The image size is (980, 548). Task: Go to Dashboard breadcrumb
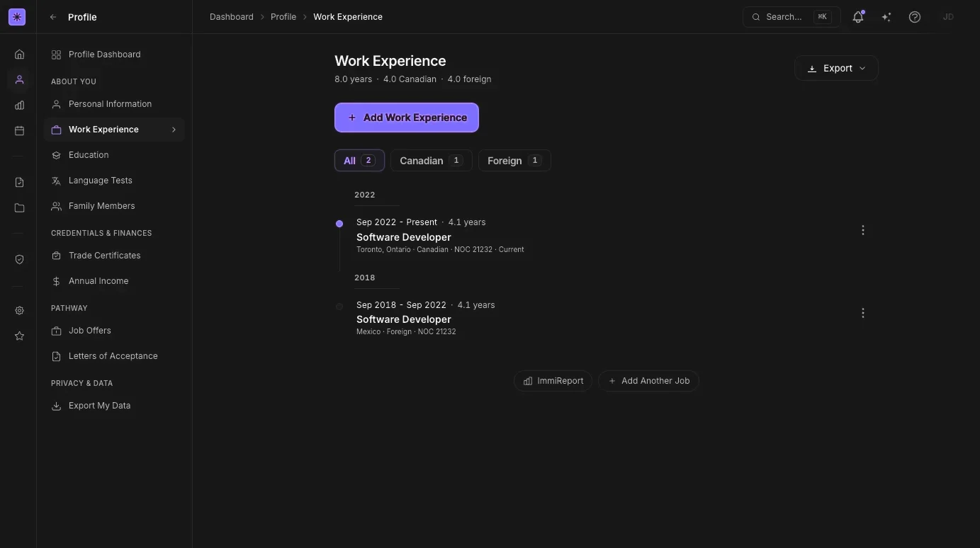point(232,17)
